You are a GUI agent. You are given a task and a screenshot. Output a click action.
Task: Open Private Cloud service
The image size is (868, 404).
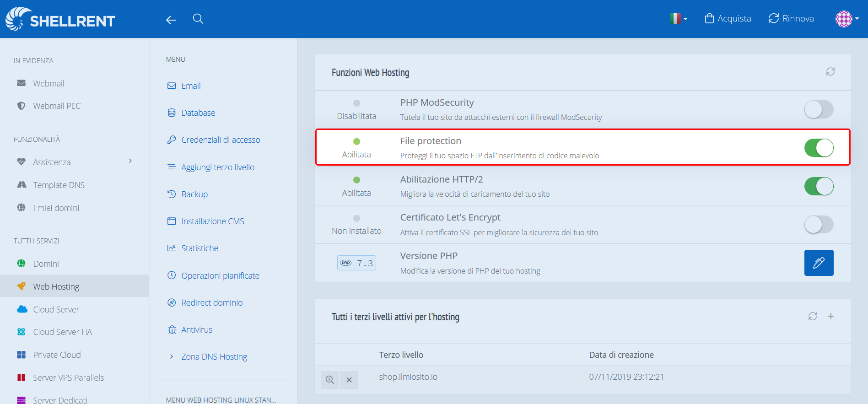point(57,355)
